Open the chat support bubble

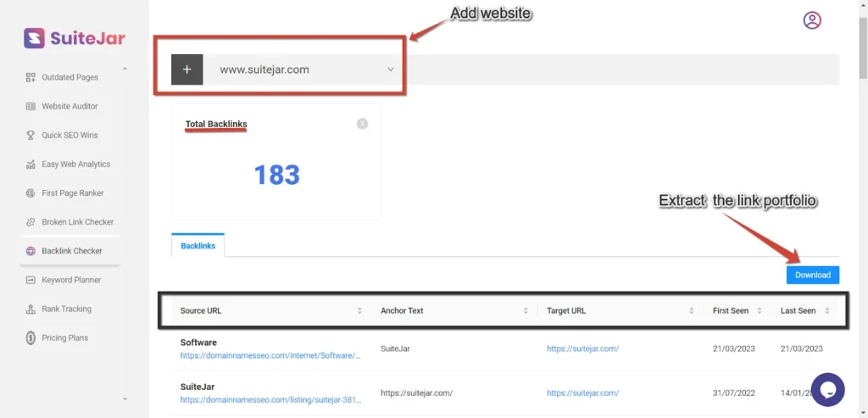click(827, 390)
